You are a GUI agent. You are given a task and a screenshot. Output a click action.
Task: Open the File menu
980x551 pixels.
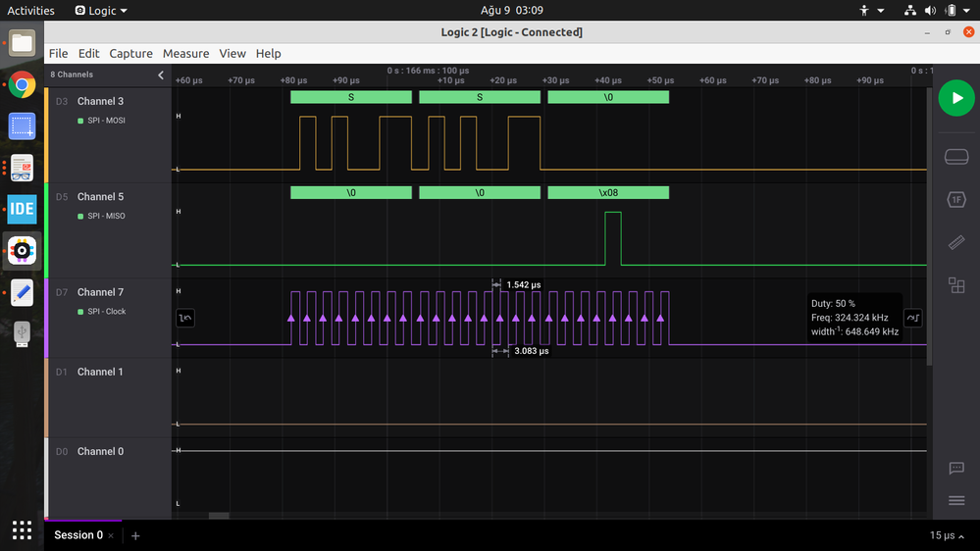click(x=58, y=54)
